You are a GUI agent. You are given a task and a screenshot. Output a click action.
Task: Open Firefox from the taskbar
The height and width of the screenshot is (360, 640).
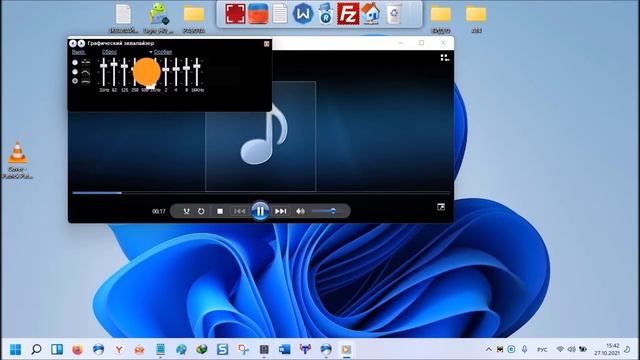tap(78, 349)
